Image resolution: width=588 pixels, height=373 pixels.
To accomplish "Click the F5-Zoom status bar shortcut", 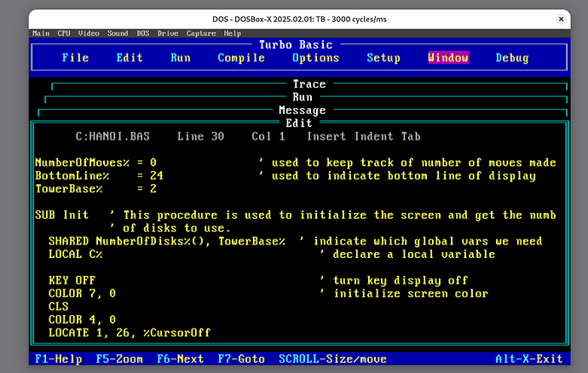I will [x=119, y=359].
